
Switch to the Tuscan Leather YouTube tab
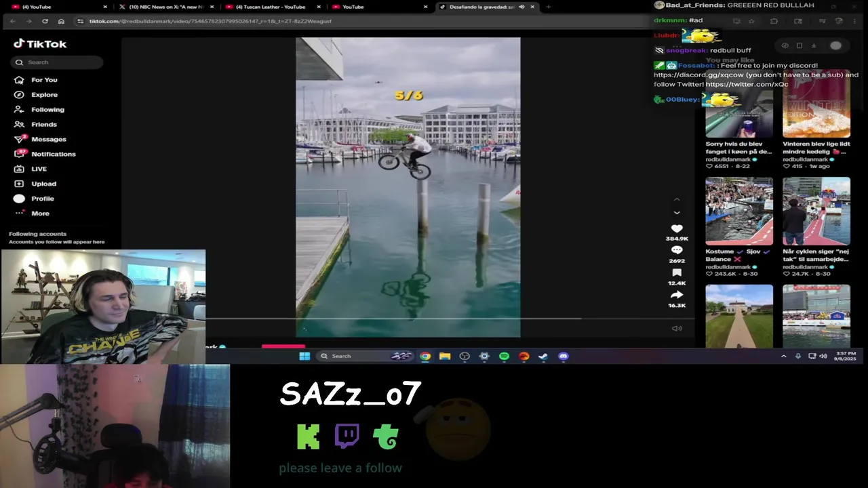271,7
